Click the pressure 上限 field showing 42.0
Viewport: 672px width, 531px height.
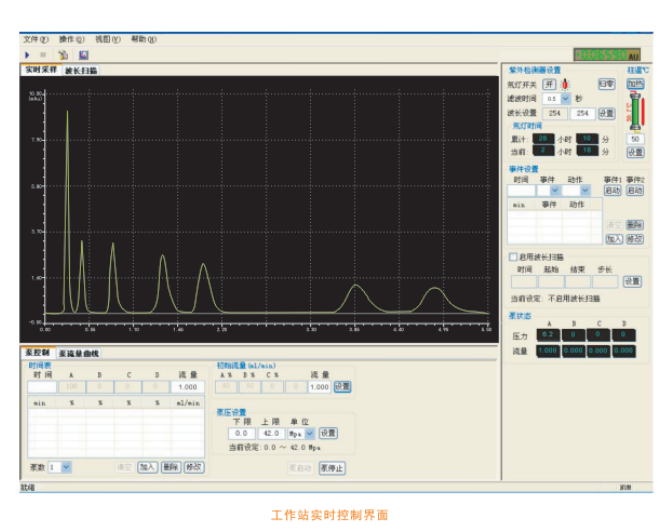[x=271, y=433]
